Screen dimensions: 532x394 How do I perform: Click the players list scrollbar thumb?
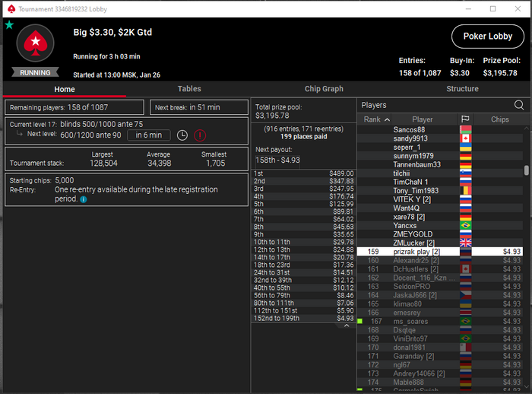(526, 170)
